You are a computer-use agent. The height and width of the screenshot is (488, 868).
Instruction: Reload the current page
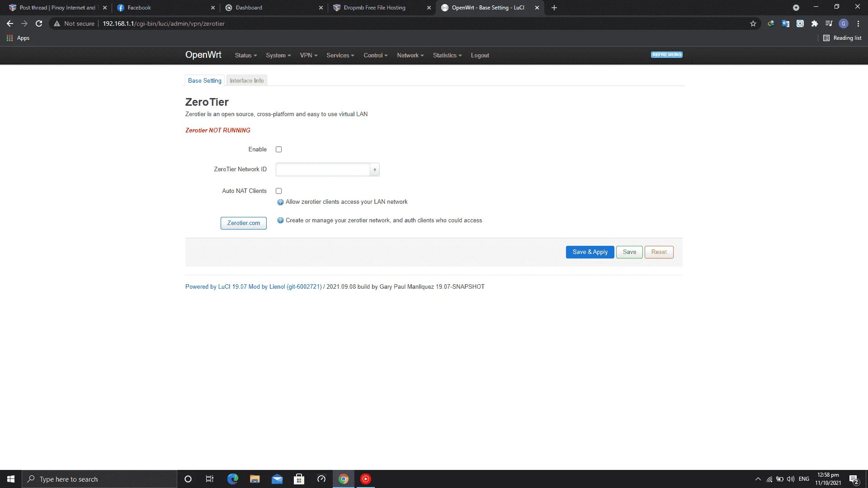click(39, 23)
